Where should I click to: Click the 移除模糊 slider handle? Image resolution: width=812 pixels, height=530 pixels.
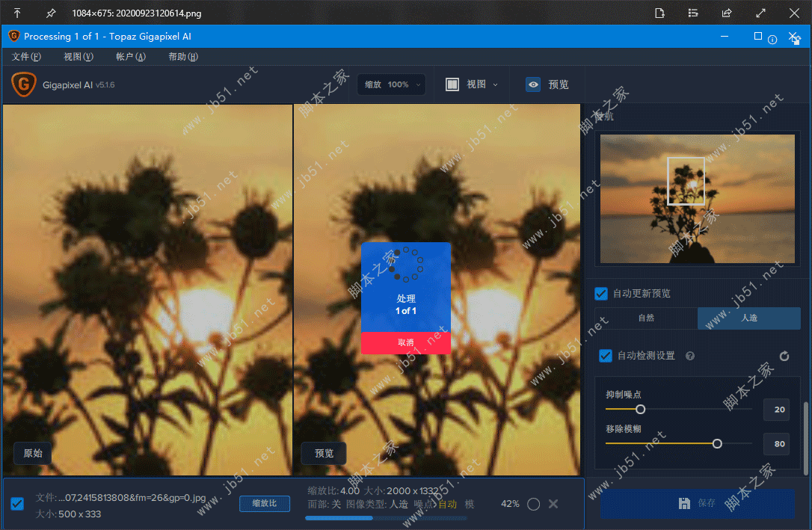click(717, 443)
